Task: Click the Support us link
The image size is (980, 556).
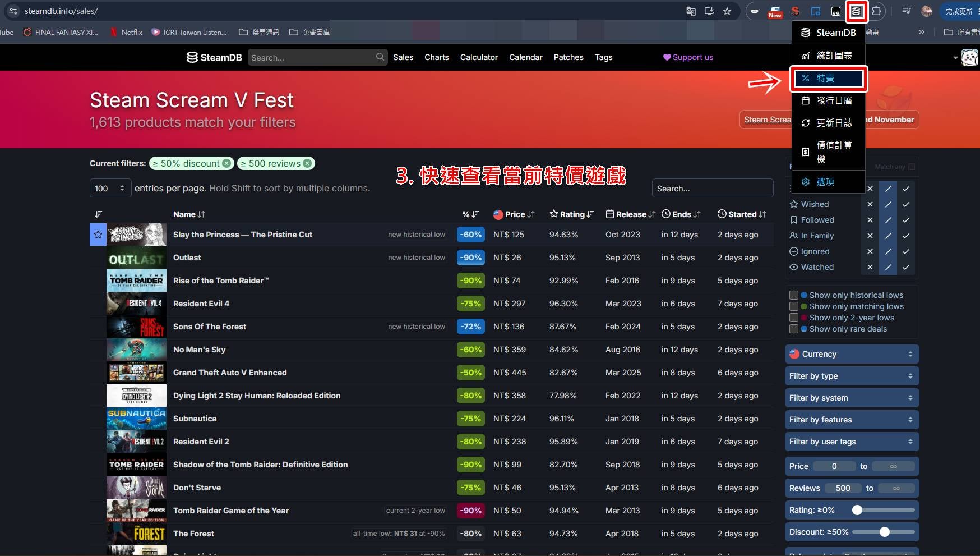Action: click(688, 57)
